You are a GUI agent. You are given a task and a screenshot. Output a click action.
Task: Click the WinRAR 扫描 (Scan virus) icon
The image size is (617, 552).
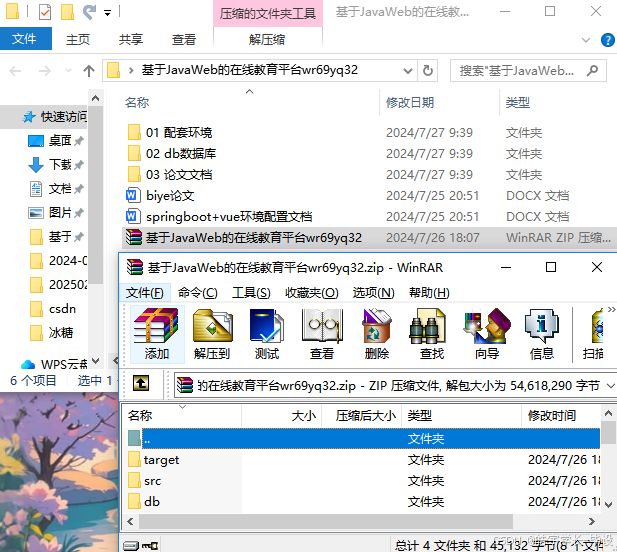594,334
